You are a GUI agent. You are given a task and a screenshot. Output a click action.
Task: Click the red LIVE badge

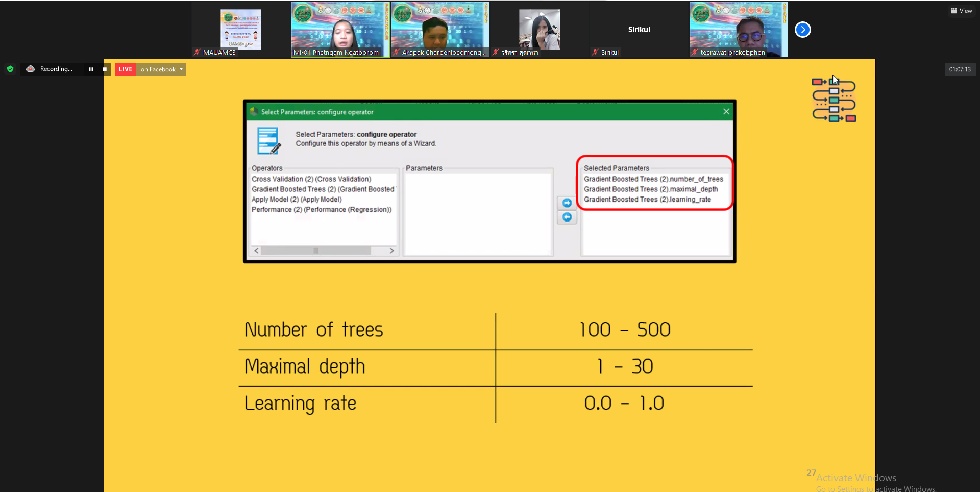[x=126, y=69]
